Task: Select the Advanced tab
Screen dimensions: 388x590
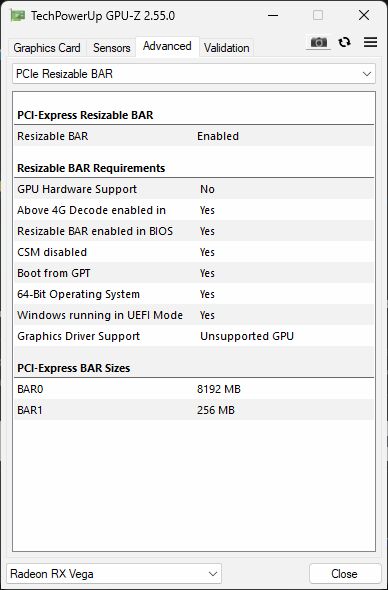Action: [x=167, y=46]
